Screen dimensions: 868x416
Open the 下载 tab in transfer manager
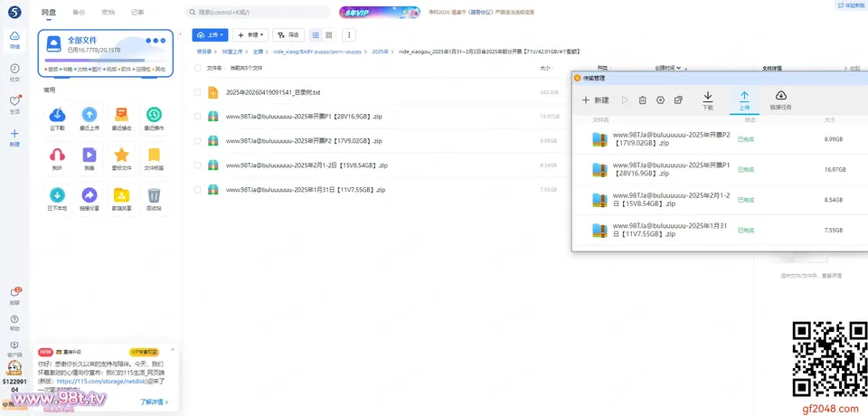tap(707, 100)
